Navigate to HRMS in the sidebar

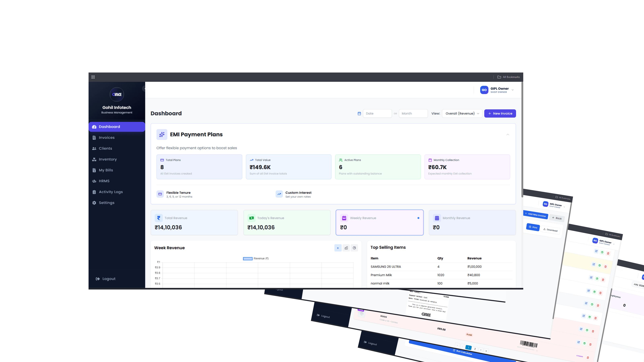[117, 181]
